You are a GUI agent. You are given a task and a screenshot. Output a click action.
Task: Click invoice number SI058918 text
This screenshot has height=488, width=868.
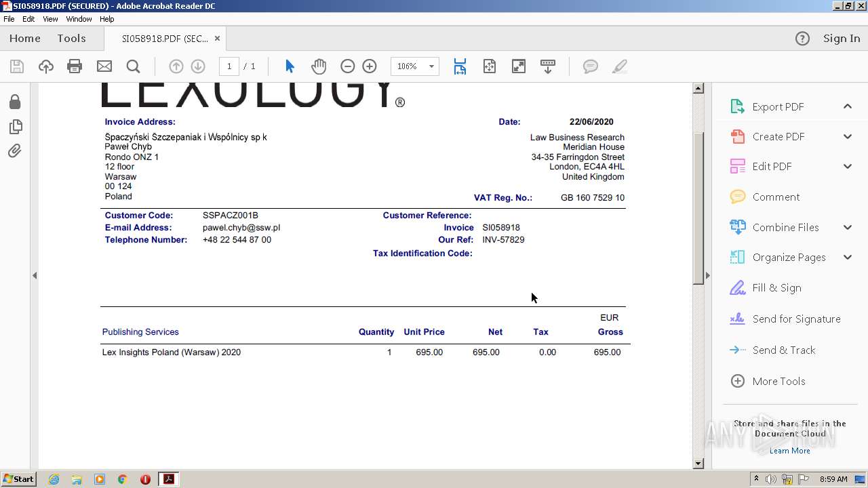[501, 228]
